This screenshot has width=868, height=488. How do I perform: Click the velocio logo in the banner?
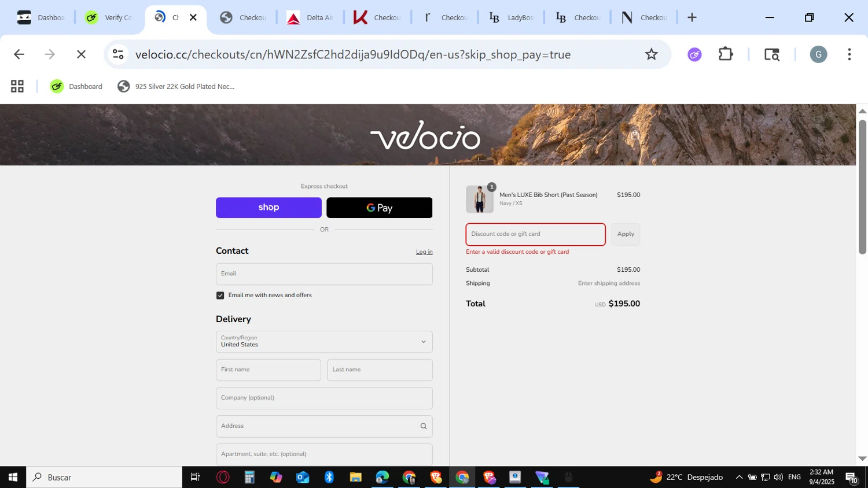pos(425,135)
